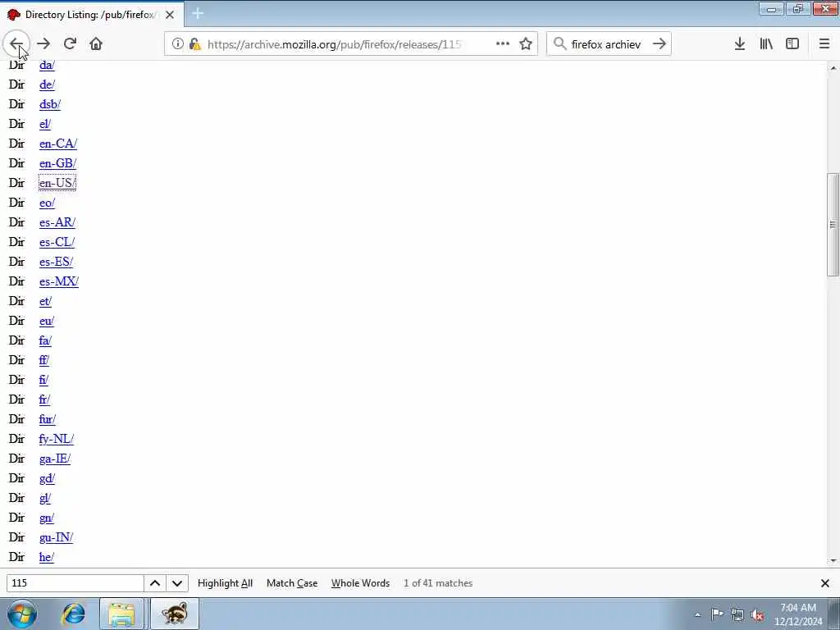Open the Library menu icon
Image resolution: width=840 pixels, height=630 pixels.
[x=766, y=44]
